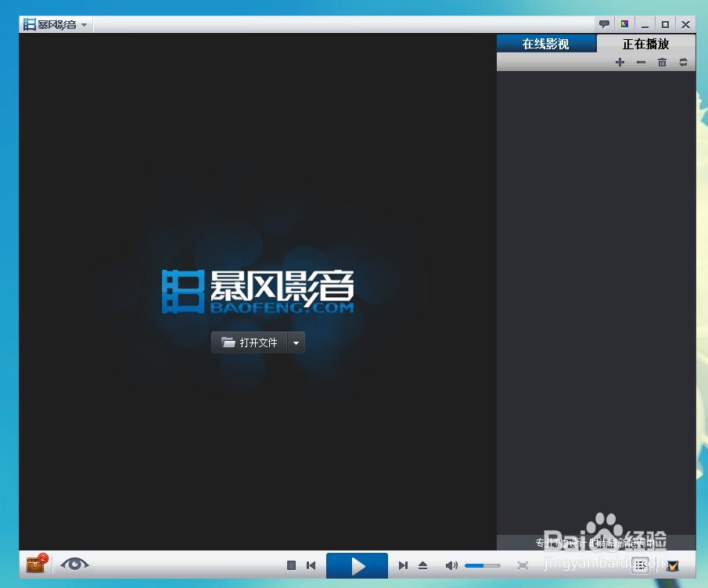Close the 暴风影音 player window
This screenshot has height=588, width=708.
(x=685, y=25)
